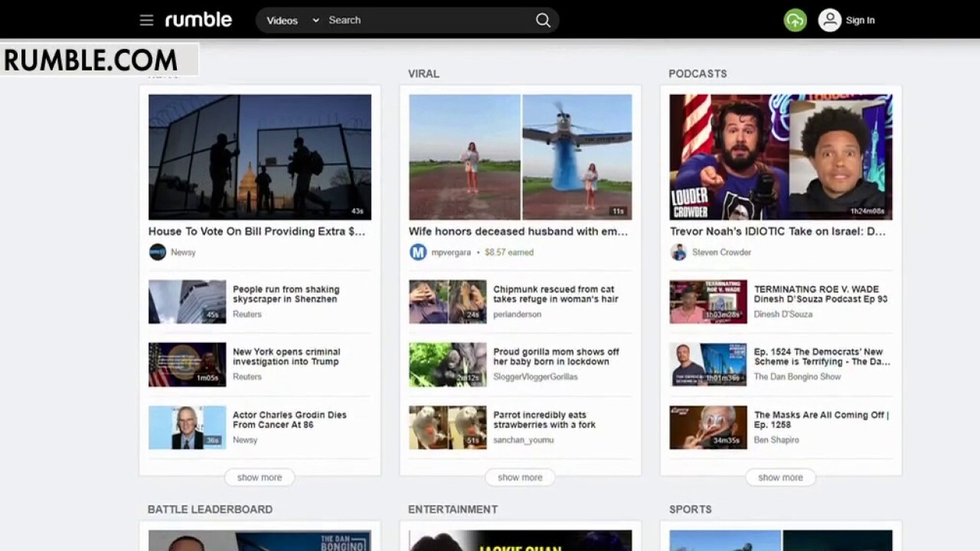Play the Trevor Noah Israel video thumbnail
This screenshot has height=551, width=980.
780,157
